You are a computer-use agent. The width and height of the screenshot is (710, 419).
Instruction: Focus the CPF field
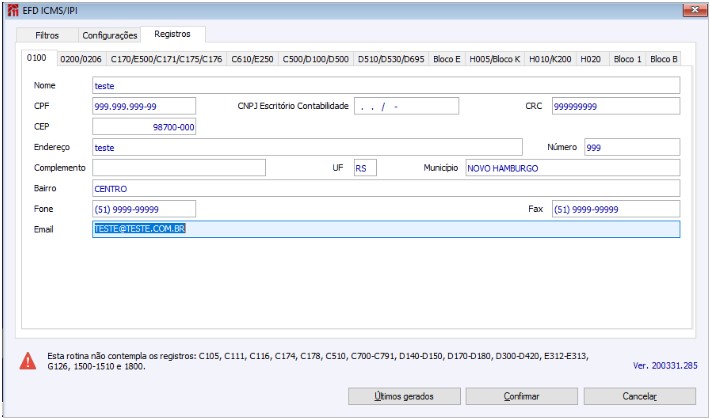144,106
